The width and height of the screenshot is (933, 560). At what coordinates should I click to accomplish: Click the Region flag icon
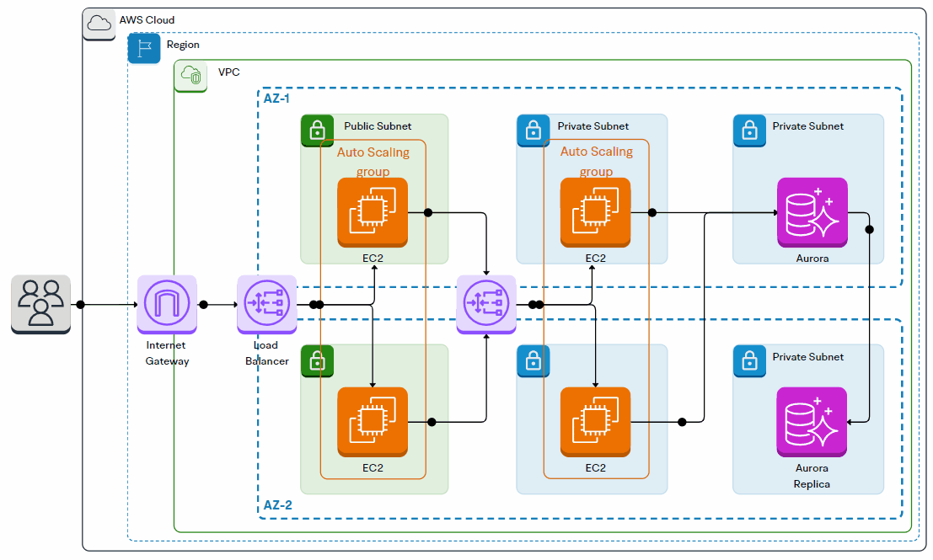143,48
